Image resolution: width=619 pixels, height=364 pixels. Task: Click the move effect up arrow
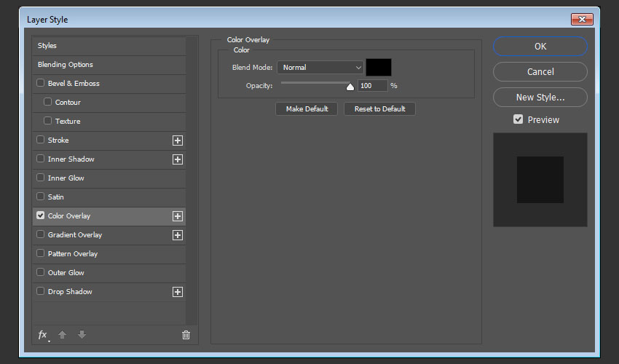[63, 335]
